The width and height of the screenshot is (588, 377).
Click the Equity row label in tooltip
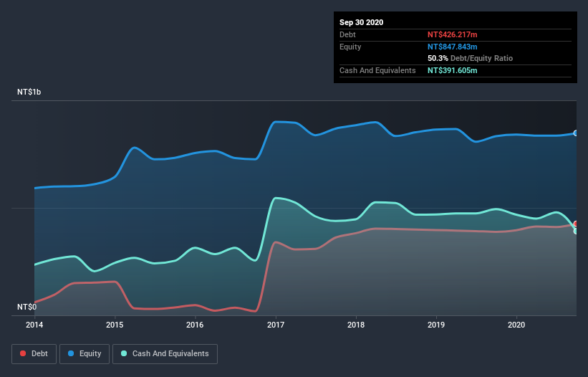pos(350,47)
